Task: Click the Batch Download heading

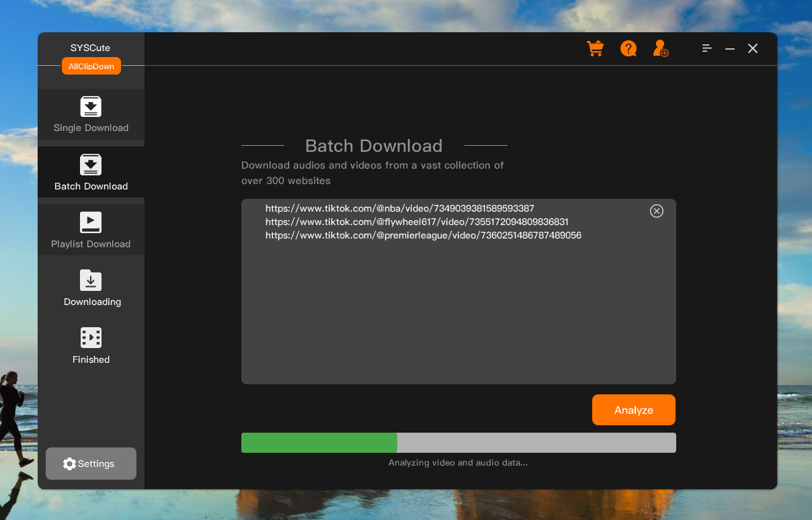Action: click(374, 146)
